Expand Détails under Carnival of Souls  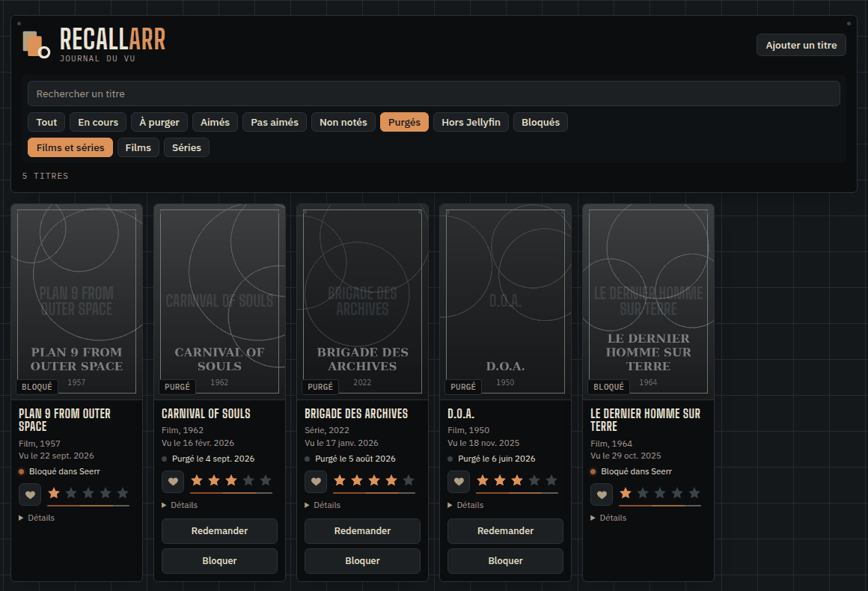coord(180,505)
